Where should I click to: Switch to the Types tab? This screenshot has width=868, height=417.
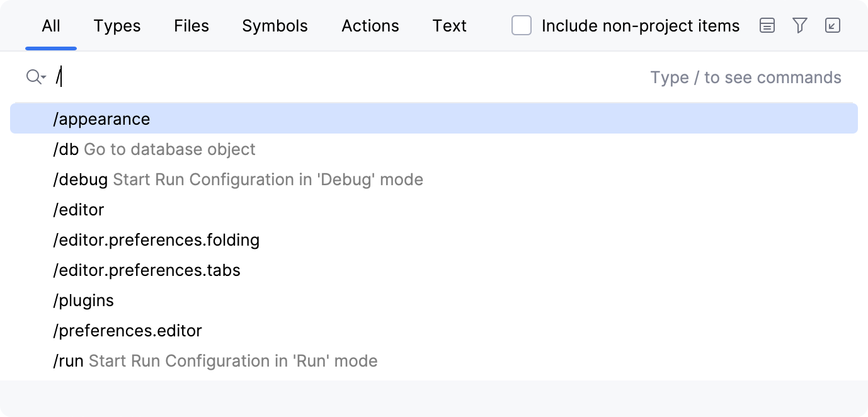(117, 26)
